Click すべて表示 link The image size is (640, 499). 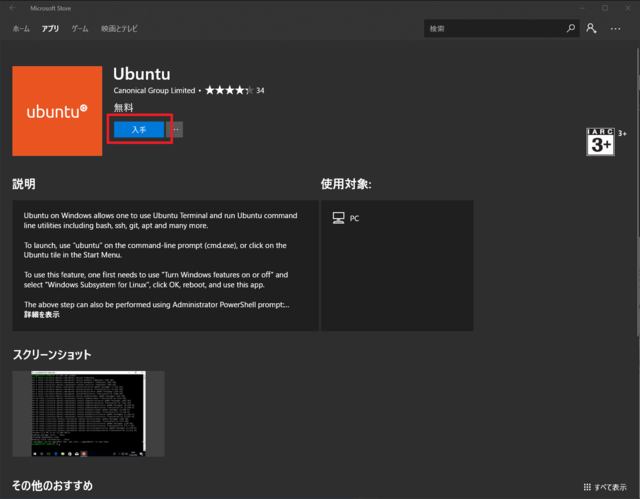pos(610,487)
